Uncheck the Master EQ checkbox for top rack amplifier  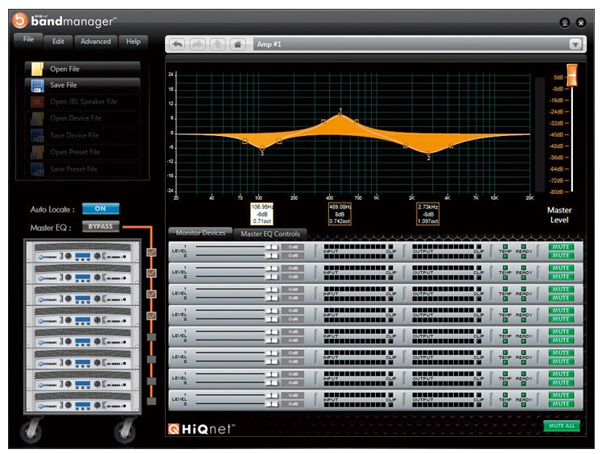[x=152, y=252]
